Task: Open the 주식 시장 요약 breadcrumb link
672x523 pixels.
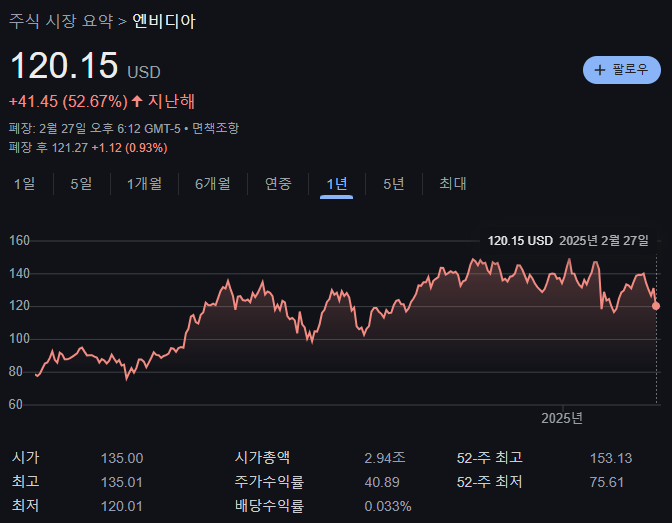Action: pyautogui.click(x=61, y=21)
